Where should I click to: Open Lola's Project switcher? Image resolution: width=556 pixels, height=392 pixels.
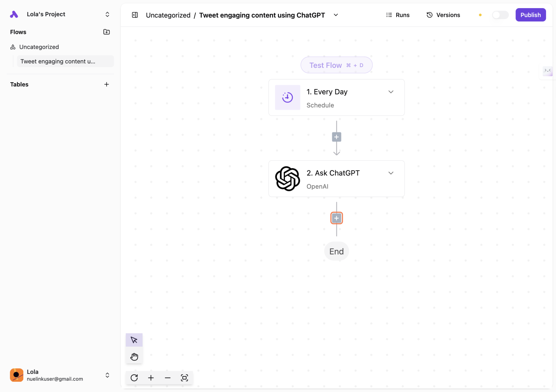pyautogui.click(x=107, y=14)
